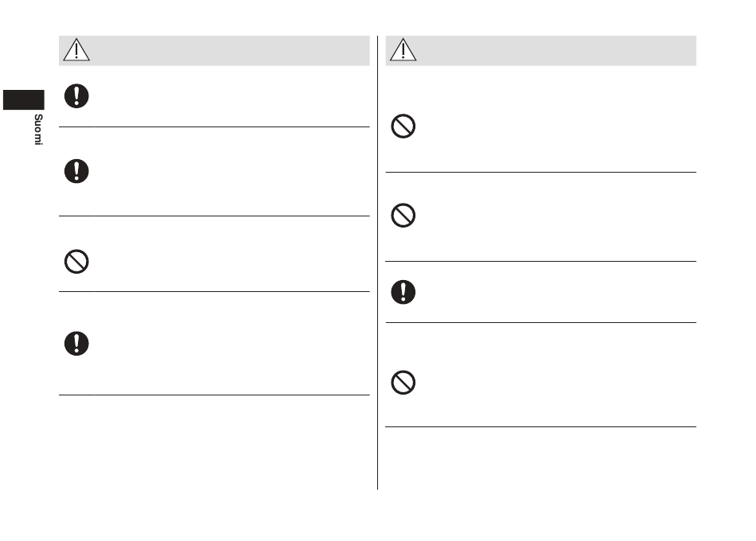756x541 pixels.
Task: Select the vertical Suomi language label
Action: [38, 129]
